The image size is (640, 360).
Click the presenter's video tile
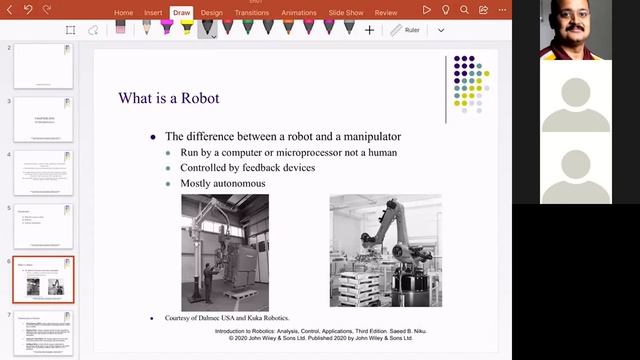click(576, 30)
